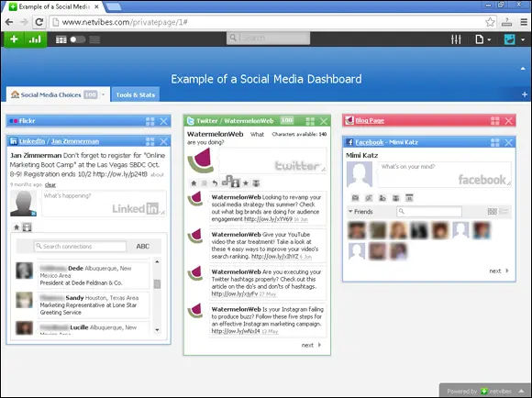Open the settings sliders icon

[x=456, y=39]
